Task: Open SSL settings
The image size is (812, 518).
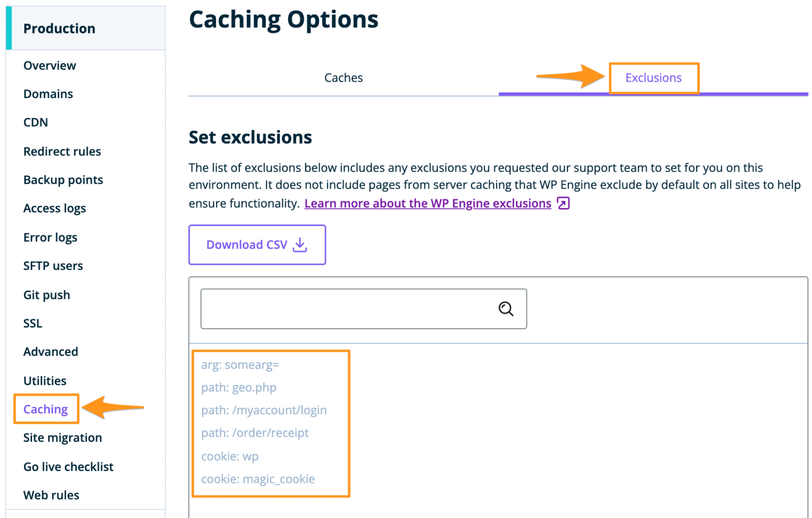Action: (32, 323)
